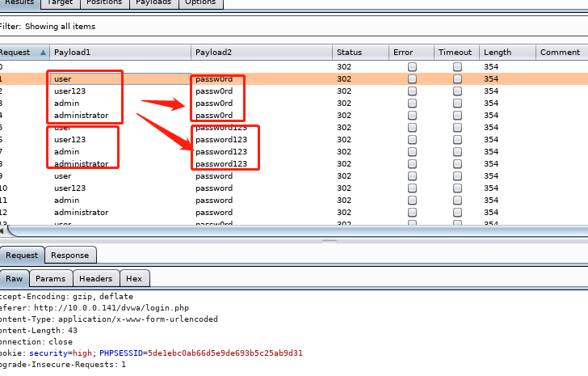Open the Positions tab
Viewport: 588px width, 376px height.
pos(104,2)
